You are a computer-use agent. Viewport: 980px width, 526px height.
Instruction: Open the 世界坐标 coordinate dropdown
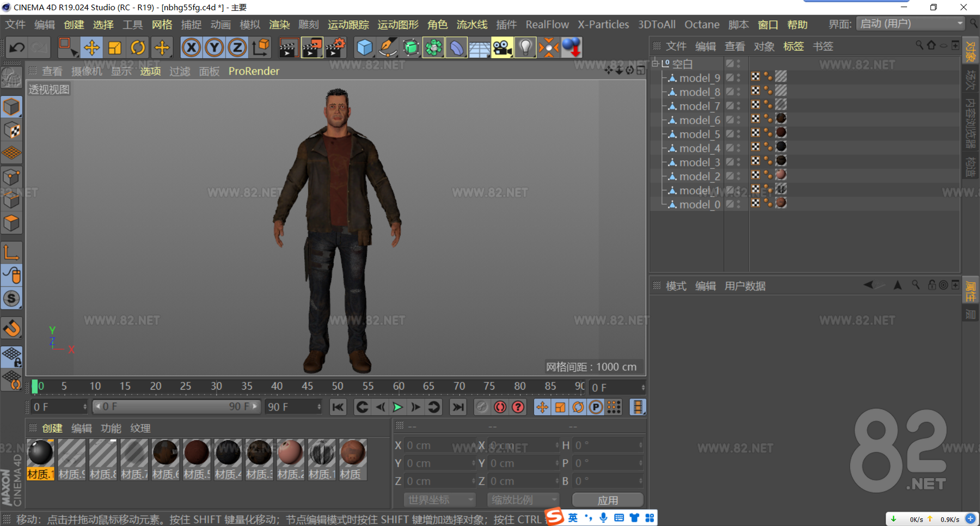(438, 499)
